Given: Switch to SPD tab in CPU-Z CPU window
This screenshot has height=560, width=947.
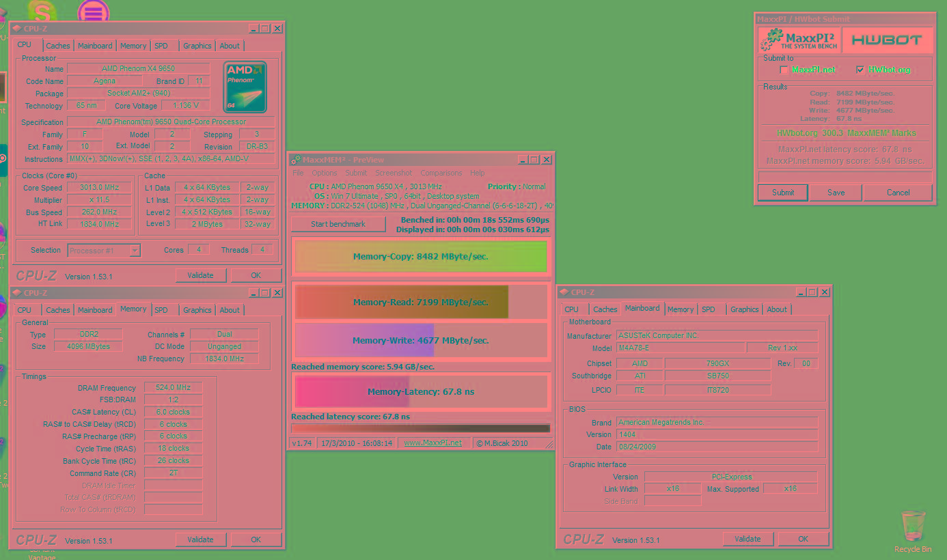Looking at the screenshot, I should pos(161,46).
